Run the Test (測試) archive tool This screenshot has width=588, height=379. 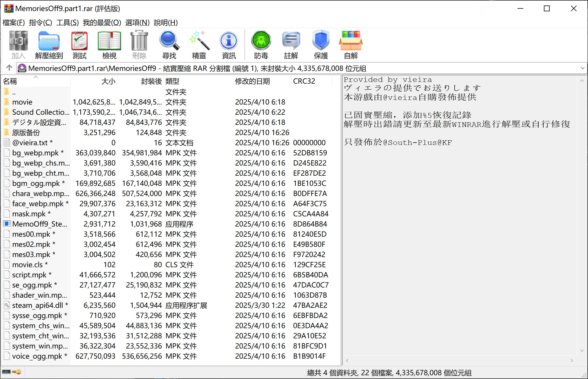[79, 45]
